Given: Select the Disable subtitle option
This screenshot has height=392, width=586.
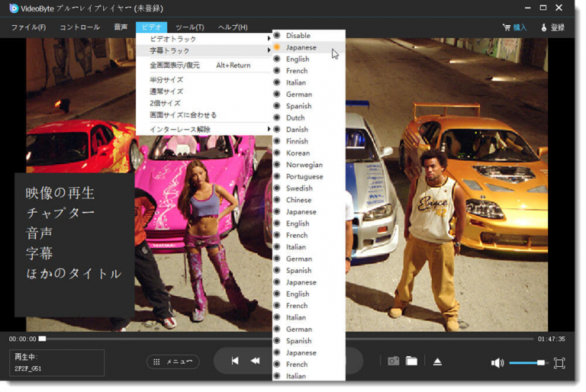Looking at the screenshot, I should tap(298, 35).
